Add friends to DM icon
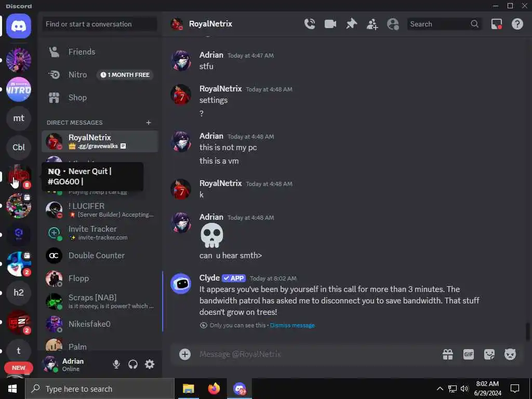Viewport: 532px width, 399px height. pos(372,24)
